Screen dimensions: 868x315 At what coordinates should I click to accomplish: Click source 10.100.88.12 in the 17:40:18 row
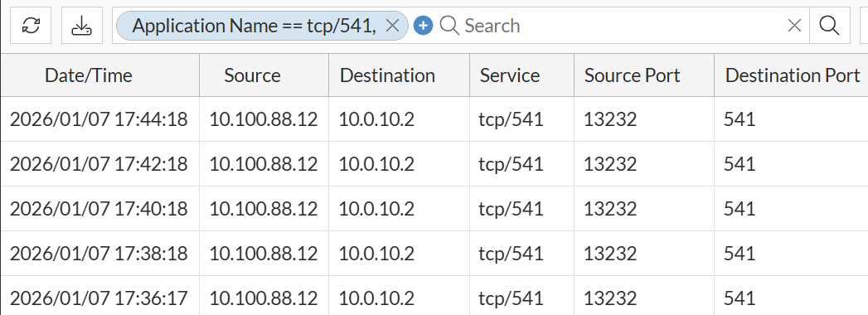pyautogui.click(x=264, y=209)
